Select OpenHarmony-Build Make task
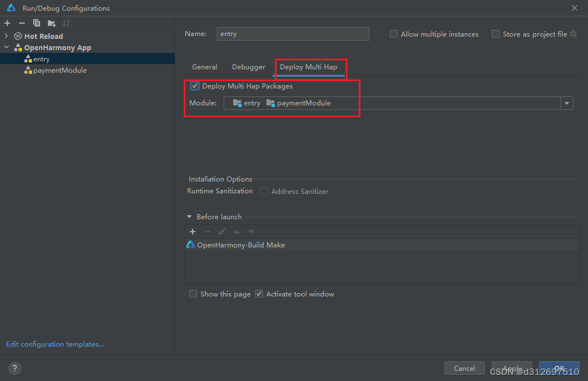 pyautogui.click(x=382, y=245)
